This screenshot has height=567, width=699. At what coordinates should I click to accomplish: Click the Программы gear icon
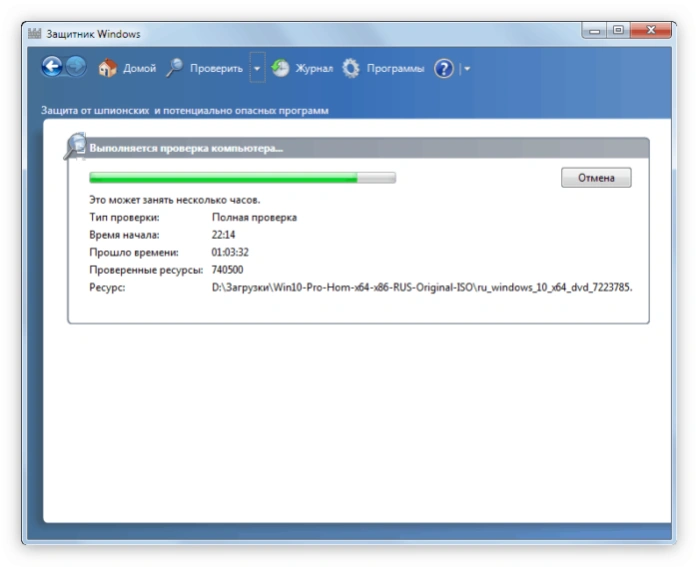(351, 68)
